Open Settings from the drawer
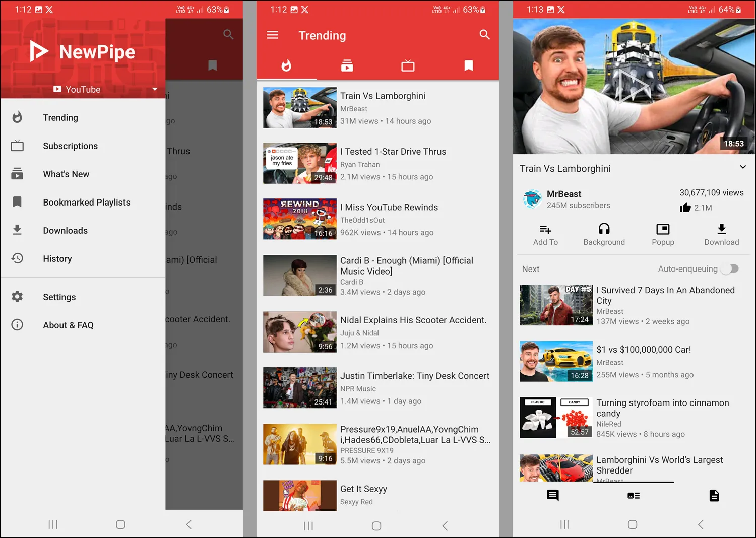 tap(59, 297)
